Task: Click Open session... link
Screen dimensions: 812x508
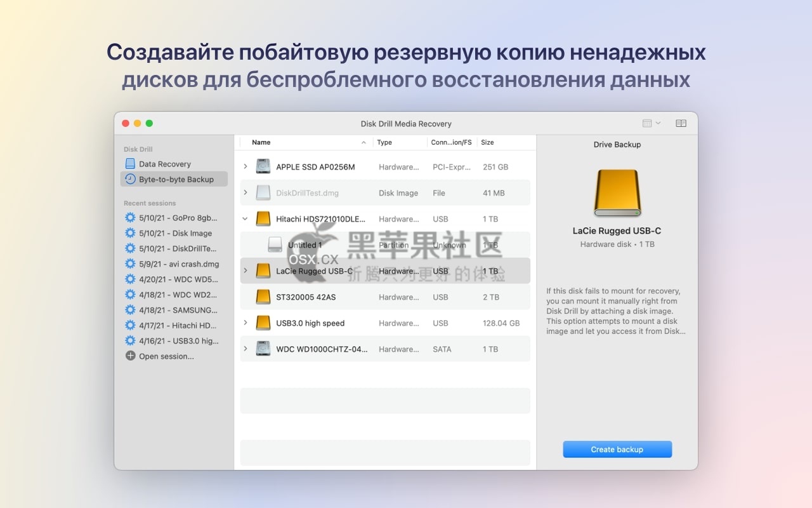Action: pyautogui.click(x=167, y=356)
